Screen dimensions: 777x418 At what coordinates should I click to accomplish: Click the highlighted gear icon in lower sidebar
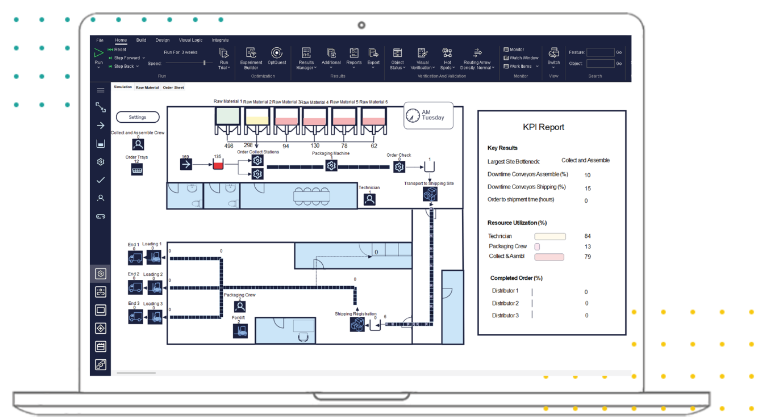(101, 274)
